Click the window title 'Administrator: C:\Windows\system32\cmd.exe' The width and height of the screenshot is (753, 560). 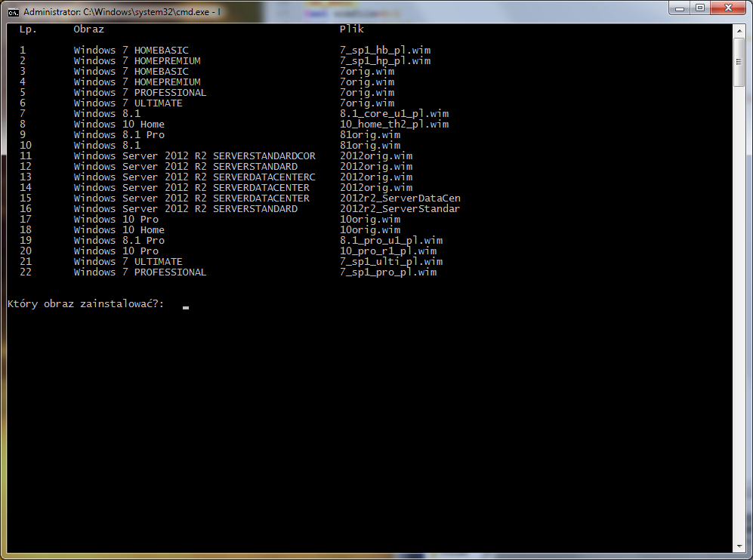coord(116,12)
